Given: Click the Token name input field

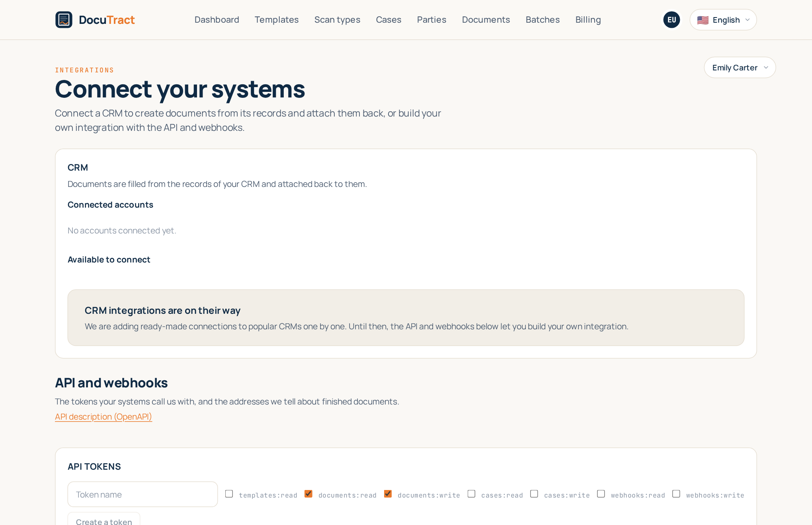Looking at the screenshot, I should (142, 494).
